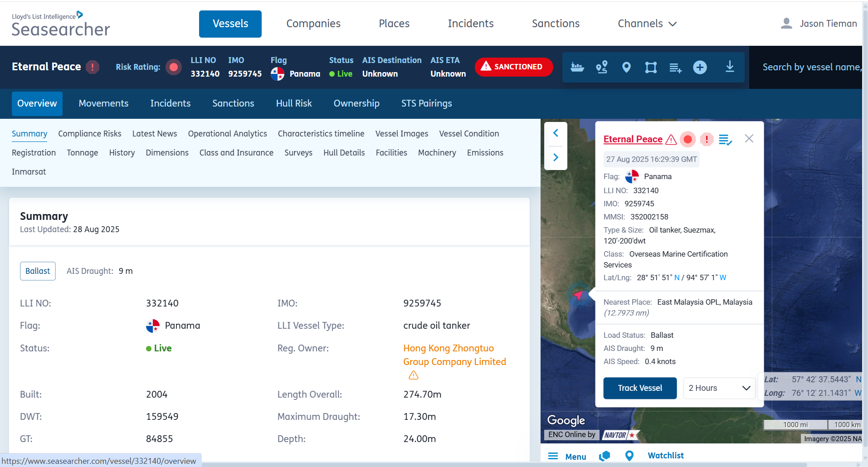868x467 pixels.
Task: Expand the 2 Hours tracking dropdown
Action: 719,388
